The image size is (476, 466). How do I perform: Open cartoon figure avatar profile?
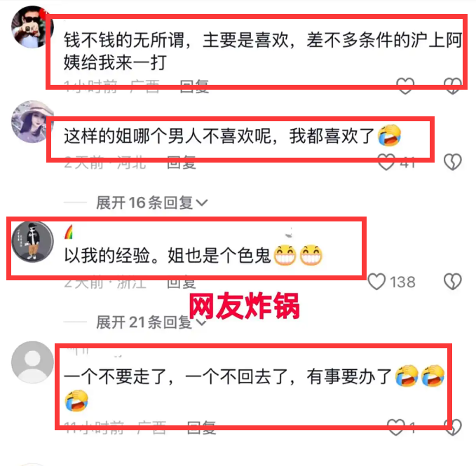(32, 242)
